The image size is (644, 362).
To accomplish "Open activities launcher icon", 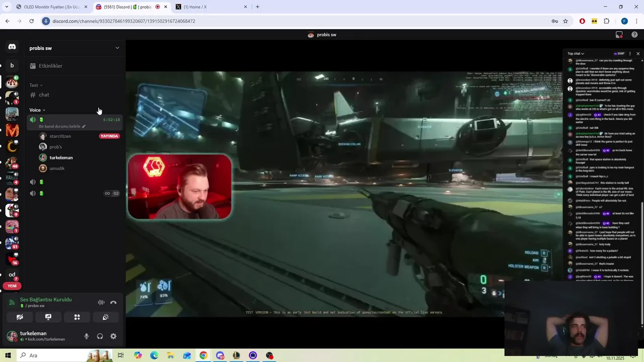I will click(77, 317).
